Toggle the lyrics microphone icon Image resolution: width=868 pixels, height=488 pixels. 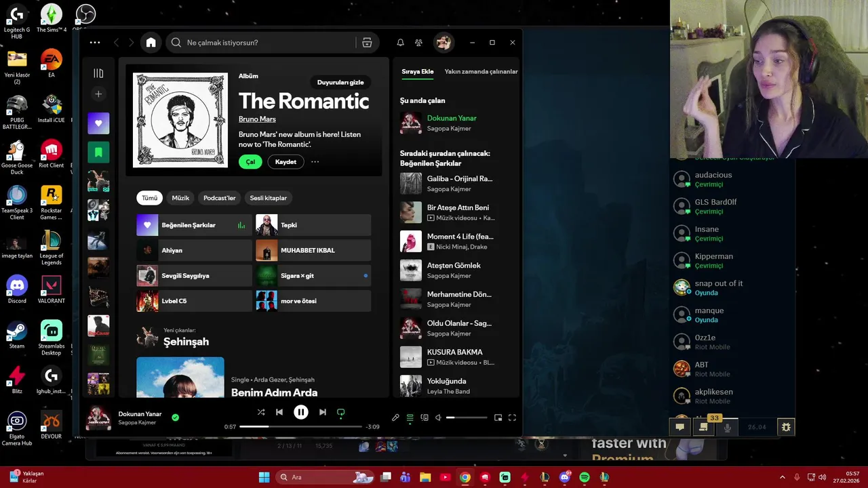pos(395,418)
